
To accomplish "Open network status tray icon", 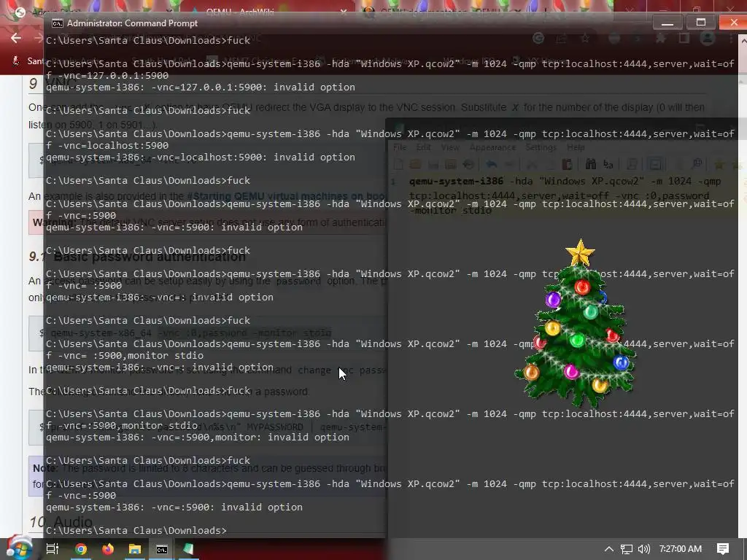I will click(x=627, y=549).
